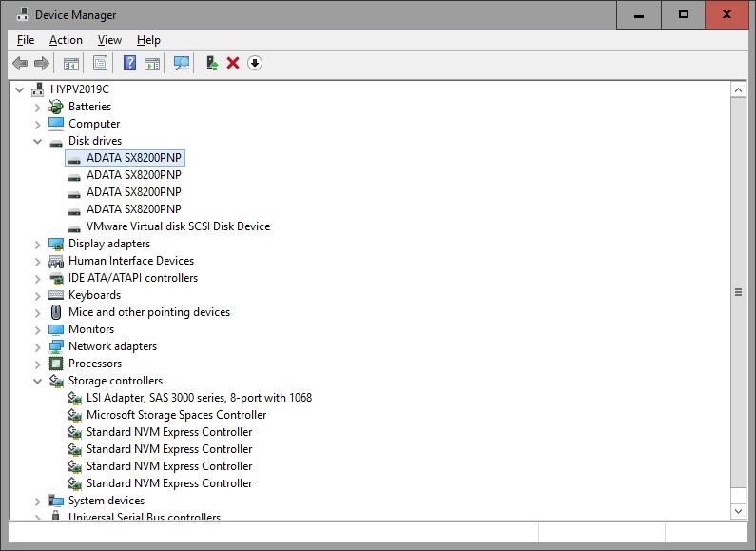Open the File menu
Image resolution: width=756 pixels, height=551 pixels.
[26, 40]
